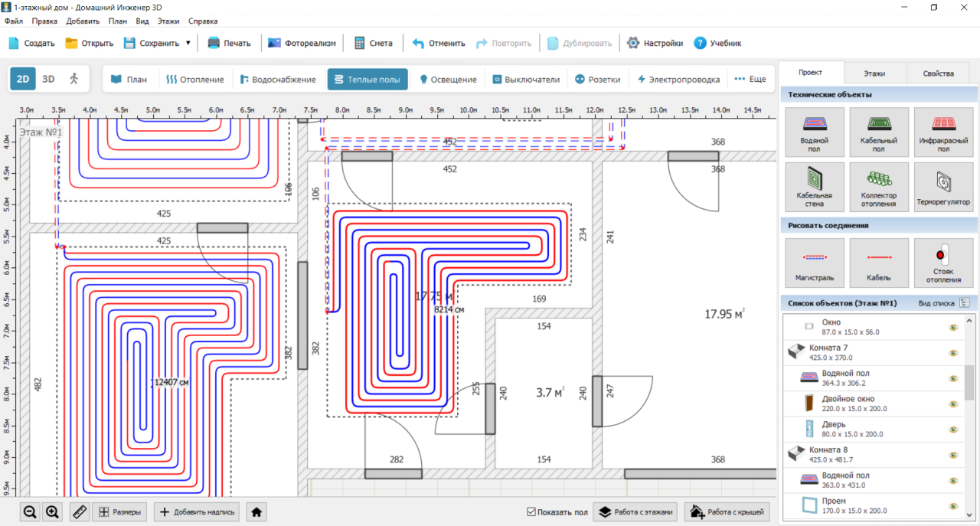Select the Терморегулятор object

click(x=943, y=188)
